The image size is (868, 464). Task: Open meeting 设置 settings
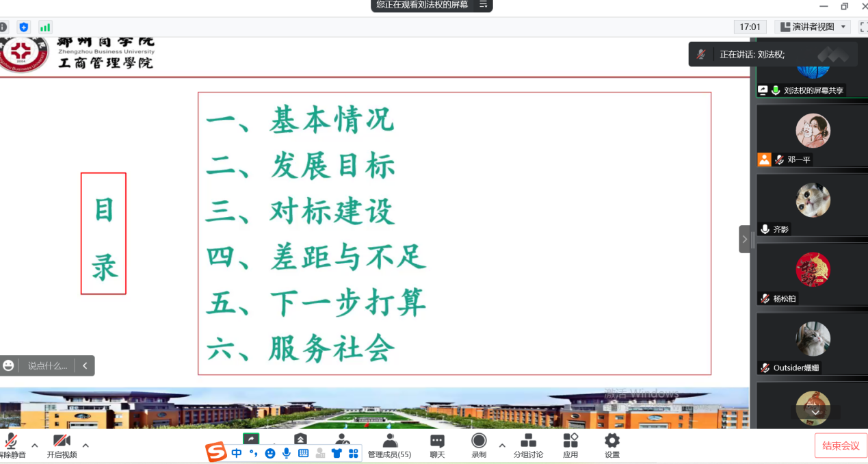[612, 446]
